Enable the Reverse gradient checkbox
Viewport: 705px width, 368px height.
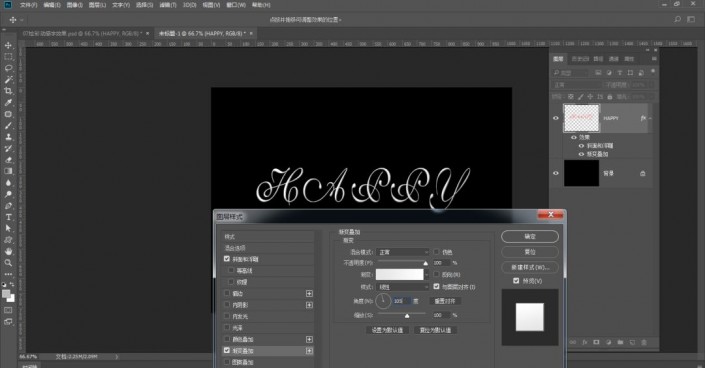436,274
